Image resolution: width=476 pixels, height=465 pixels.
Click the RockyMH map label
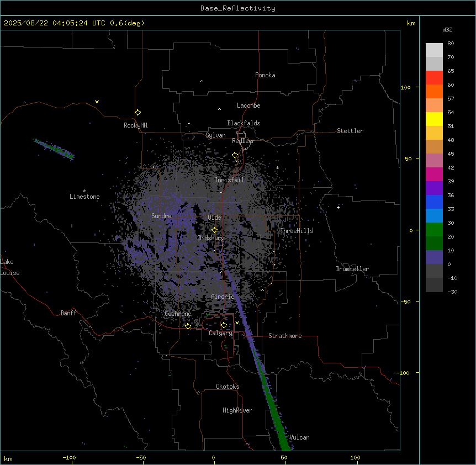[x=135, y=125]
